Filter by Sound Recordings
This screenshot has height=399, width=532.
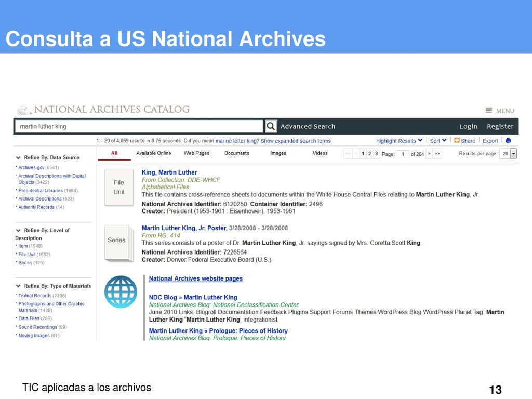click(x=37, y=327)
